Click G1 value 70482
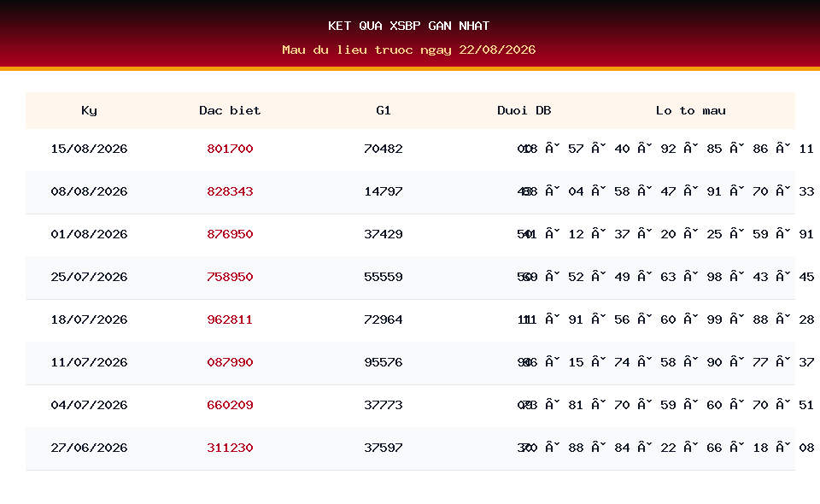820x504 pixels. [x=384, y=149]
